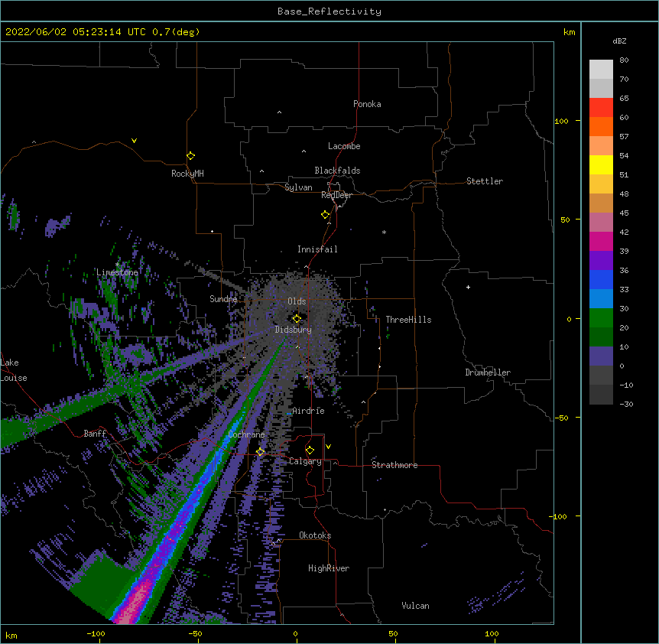This screenshot has height=644, width=659.
Task: Click the Innisfail town label
Action: click(317, 249)
